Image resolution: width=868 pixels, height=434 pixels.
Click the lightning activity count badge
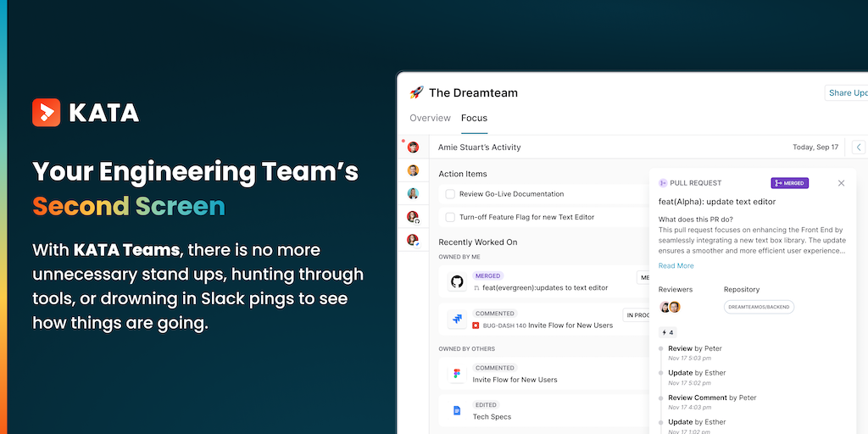point(668,332)
